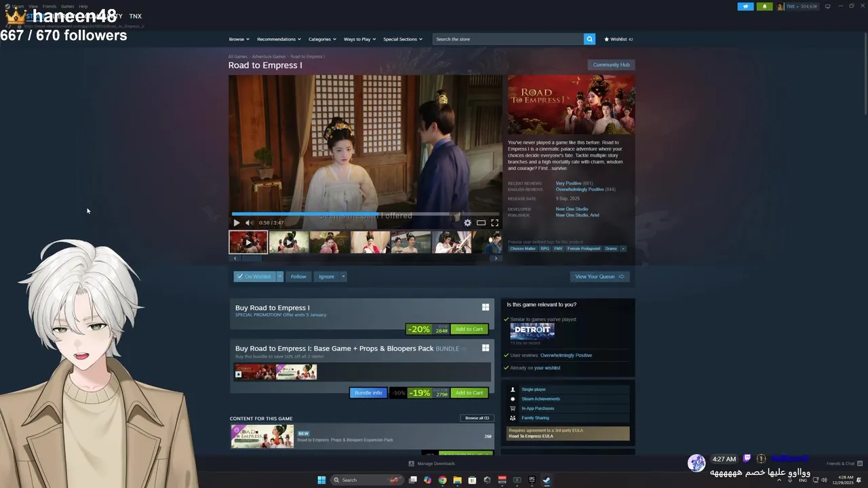Open Ignore options dropdown arrow
The height and width of the screenshot is (488, 868).
pos(343,277)
